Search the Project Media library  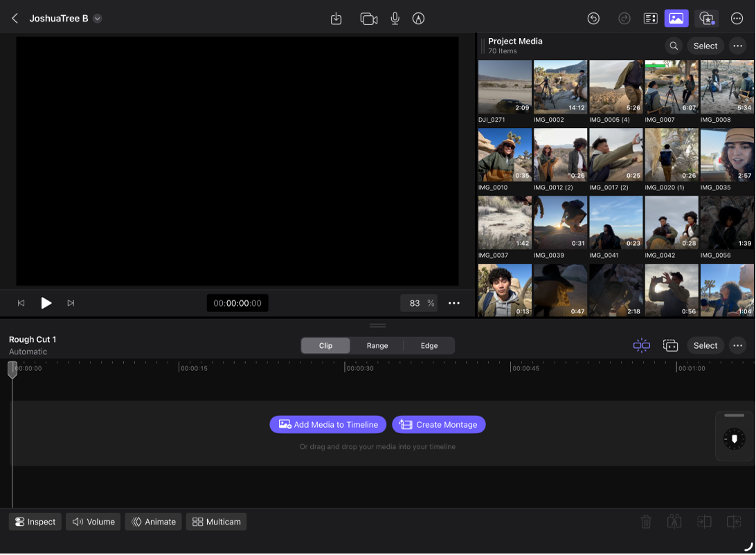tap(672, 46)
